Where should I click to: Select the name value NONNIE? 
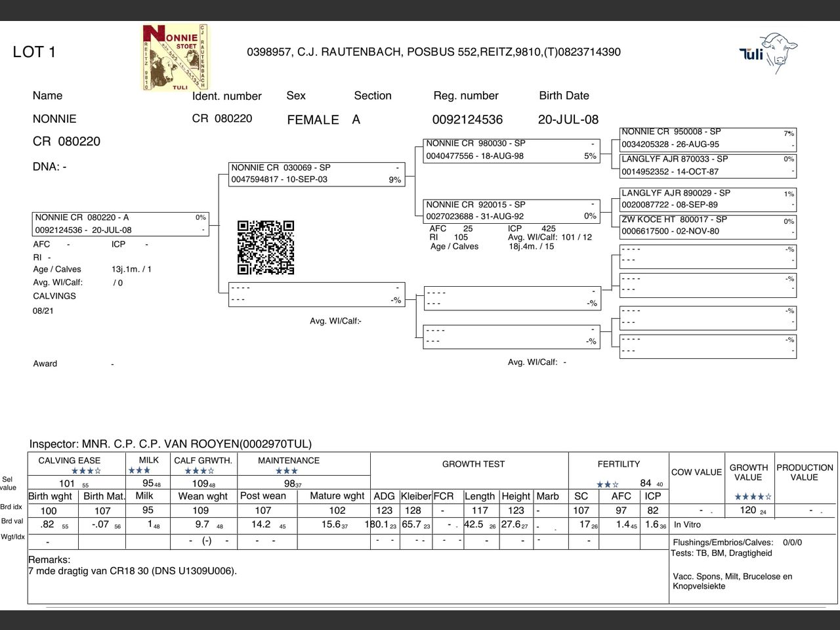54,119
